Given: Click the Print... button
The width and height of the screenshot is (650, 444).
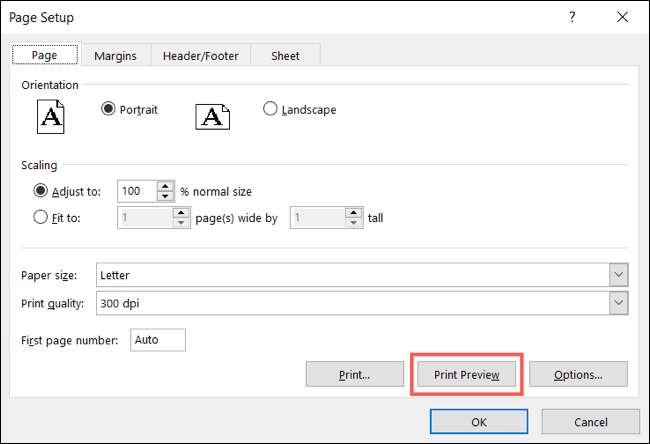Looking at the screenshot, I should pos(355,375).
